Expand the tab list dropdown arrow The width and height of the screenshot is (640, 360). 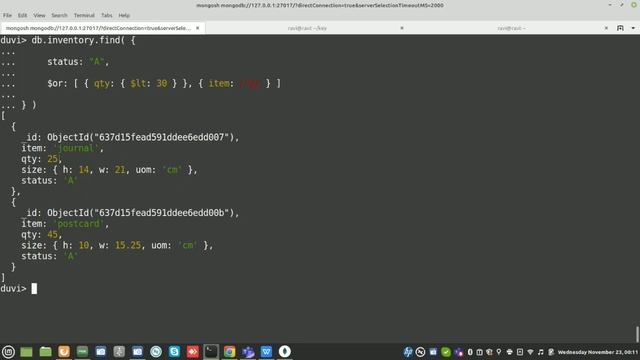(x=633, y=28)
